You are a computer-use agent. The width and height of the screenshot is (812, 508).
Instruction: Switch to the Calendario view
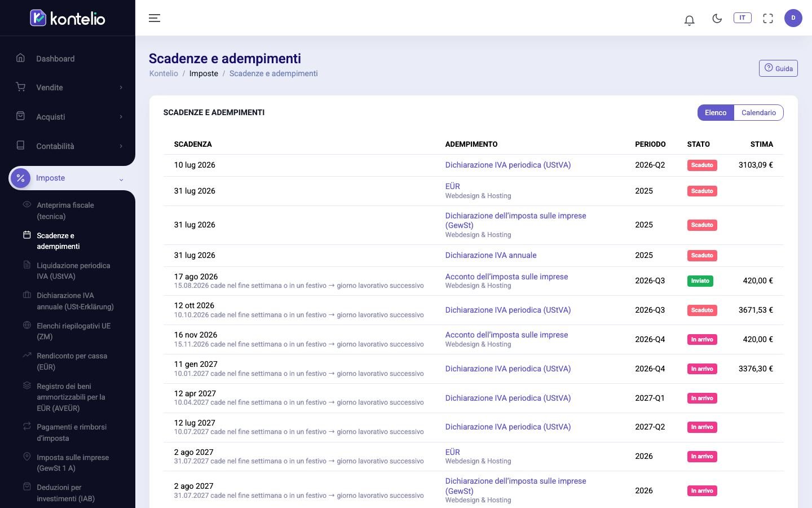click(758, 112)
